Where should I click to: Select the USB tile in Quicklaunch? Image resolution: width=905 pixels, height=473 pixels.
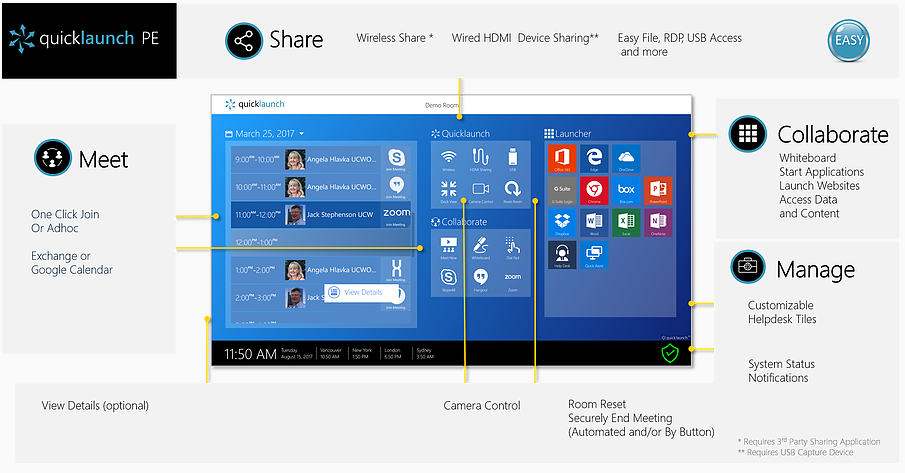pos(512,159)
